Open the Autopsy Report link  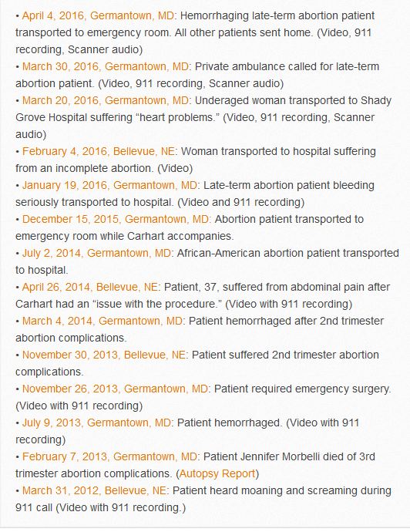[x=217, y=473]
